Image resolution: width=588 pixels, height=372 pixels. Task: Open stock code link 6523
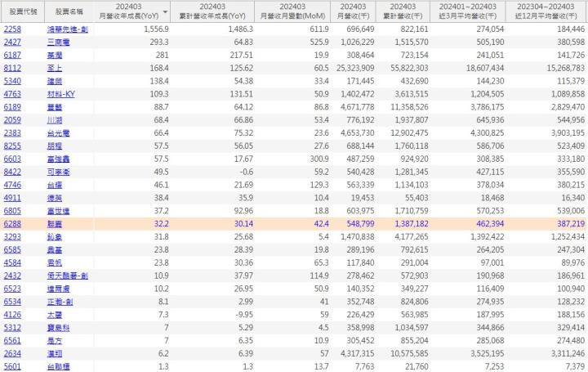pyautogui.click(x=12, y=289)
